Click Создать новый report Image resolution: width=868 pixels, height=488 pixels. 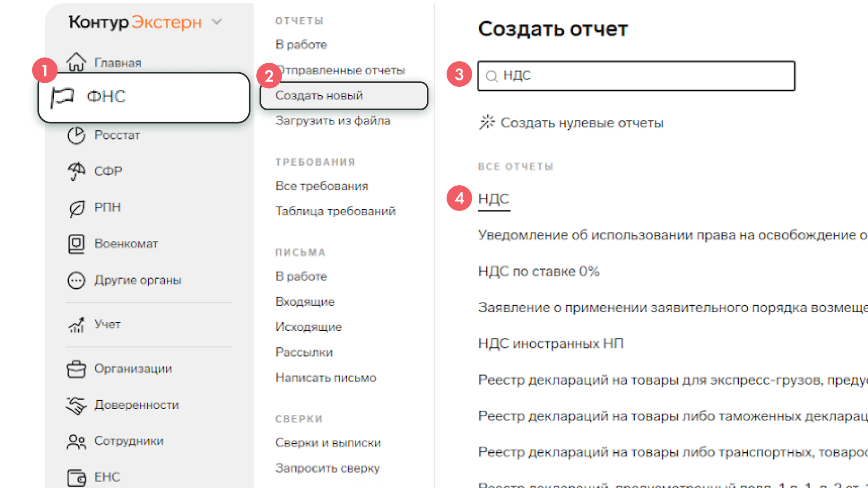point(344,96)
